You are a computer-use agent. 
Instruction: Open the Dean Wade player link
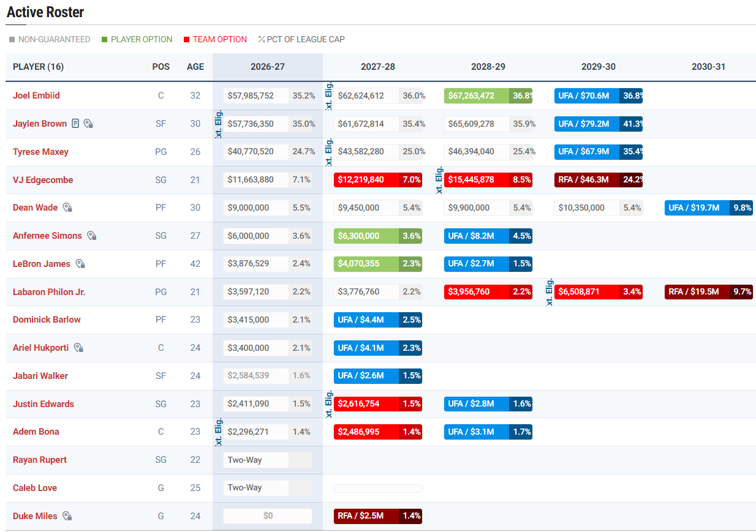click(x=36, y=208)
